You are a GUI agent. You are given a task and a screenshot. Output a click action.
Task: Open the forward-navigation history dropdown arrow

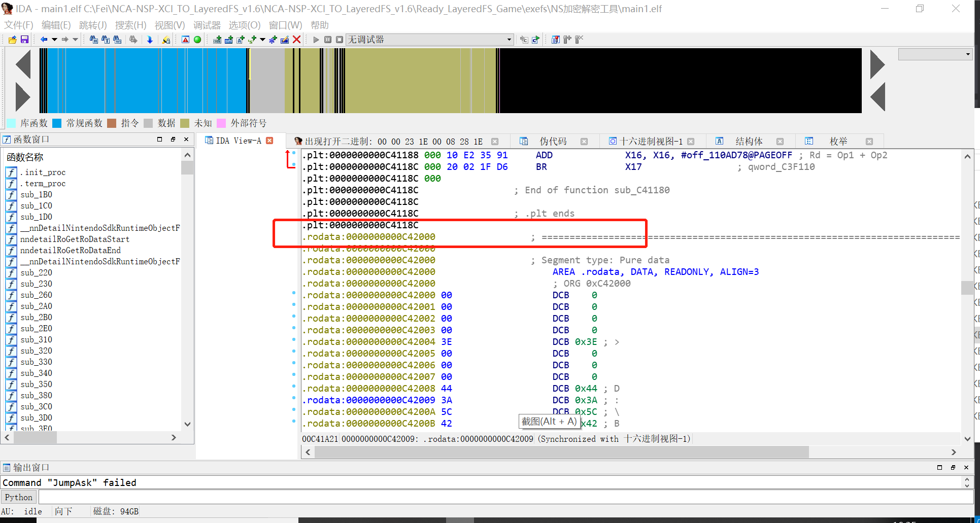pos(75,40)
